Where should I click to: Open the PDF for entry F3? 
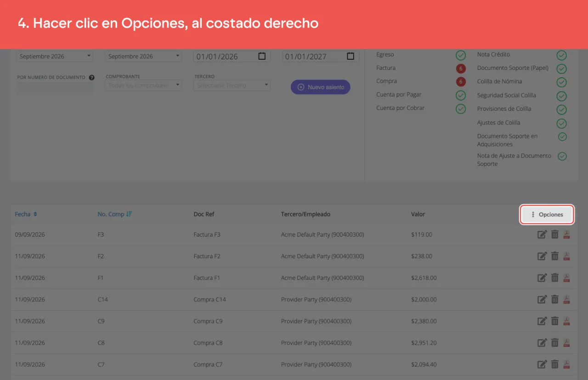pos(566,235)
